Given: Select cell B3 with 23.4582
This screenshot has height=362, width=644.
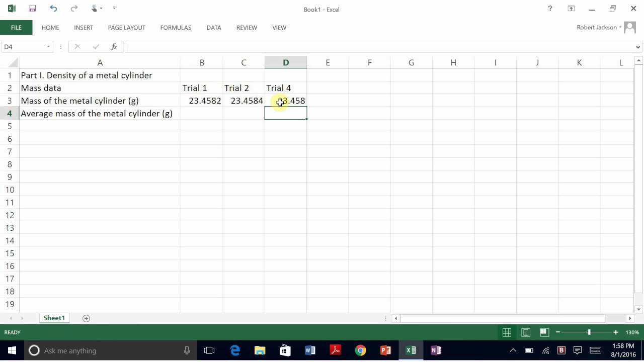Looking at the screenshot, I should [202, 101].
